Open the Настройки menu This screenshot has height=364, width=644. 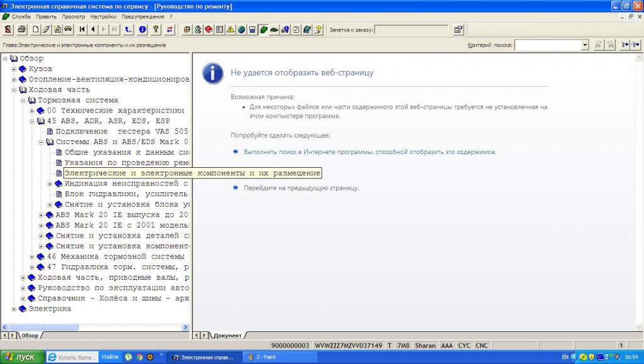pyautogui.click(x=103, y=16)
